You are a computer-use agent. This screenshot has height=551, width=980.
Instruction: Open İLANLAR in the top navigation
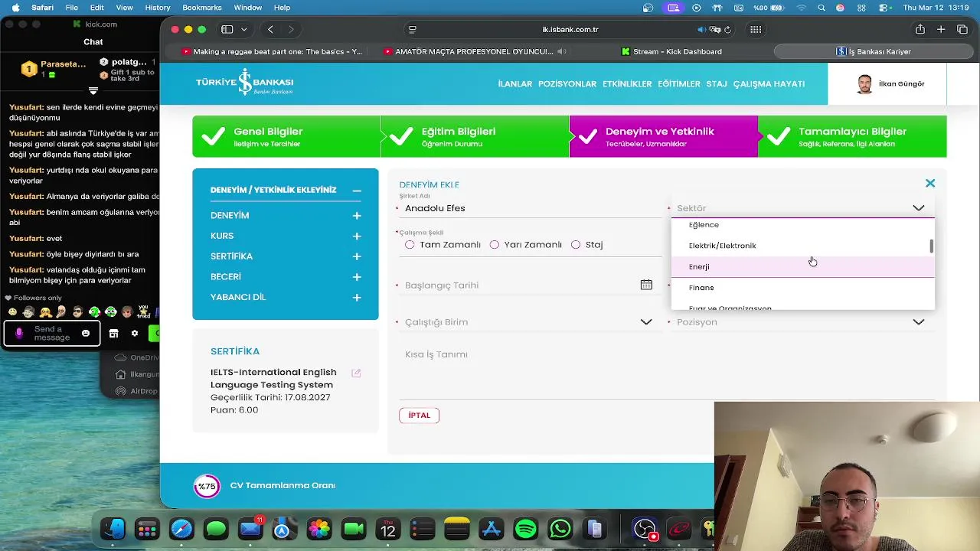pyautogui.click(x=514, y=84)
